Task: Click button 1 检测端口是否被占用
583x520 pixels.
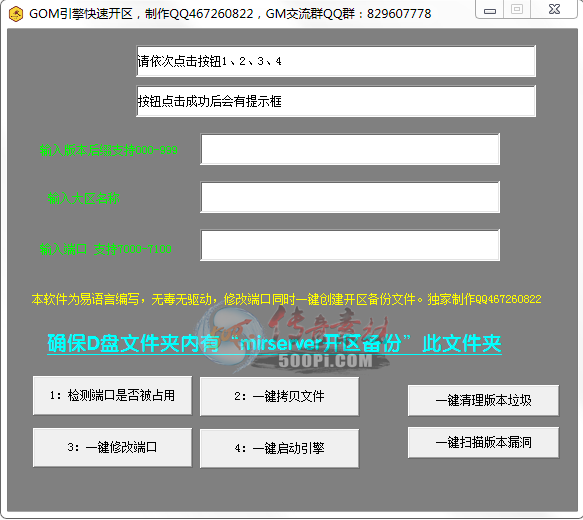Action: [112, 395]
